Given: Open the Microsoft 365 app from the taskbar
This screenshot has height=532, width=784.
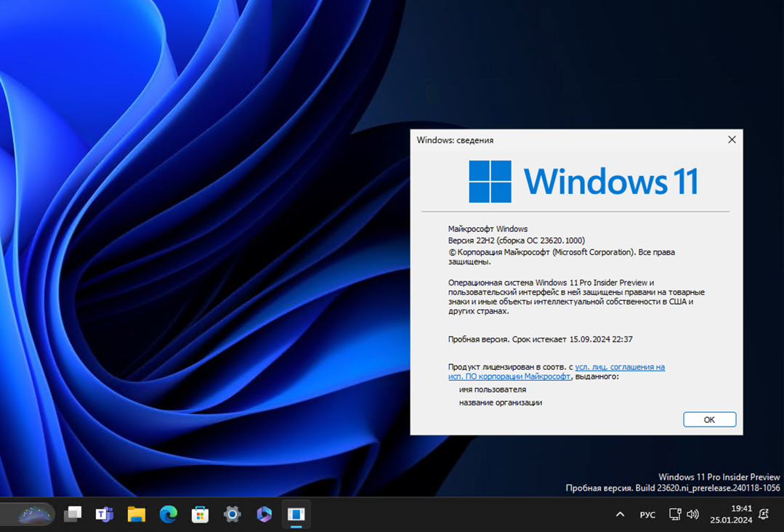Looking at the screenshot, I should pyautogui.click(x=263, y=514).
